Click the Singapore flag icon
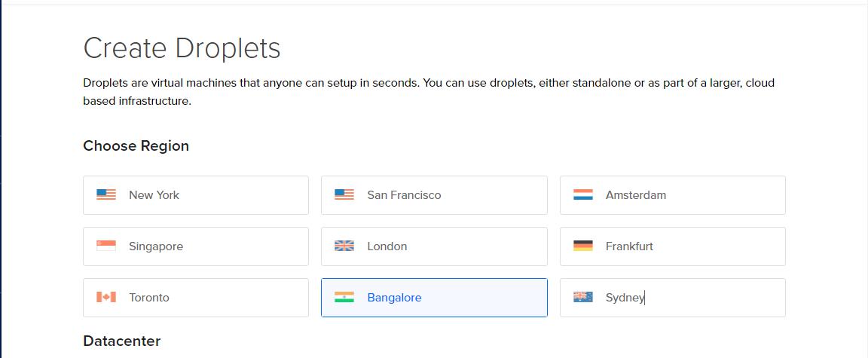Viewport: 868px width, 358px height. pyautogui.click(x=105, y=246)
